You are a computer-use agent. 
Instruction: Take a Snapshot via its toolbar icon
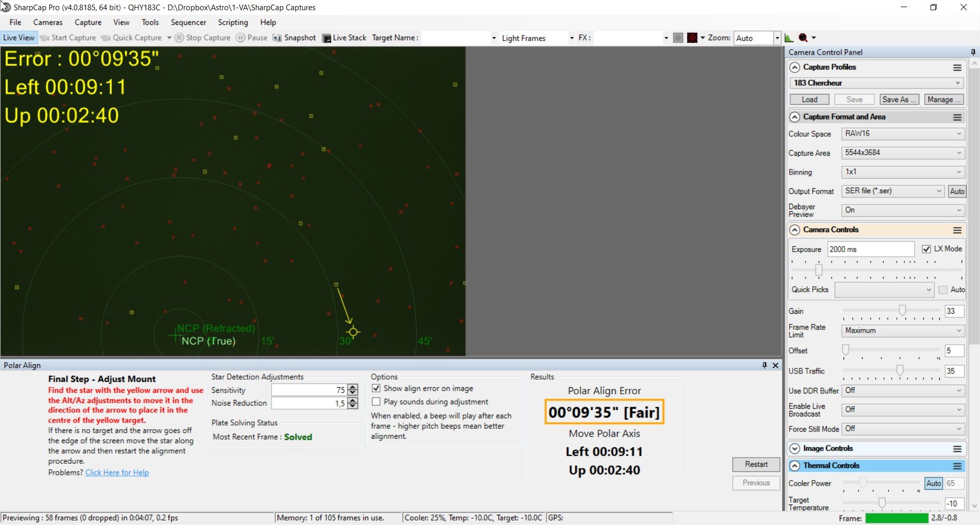coord(277,38)
